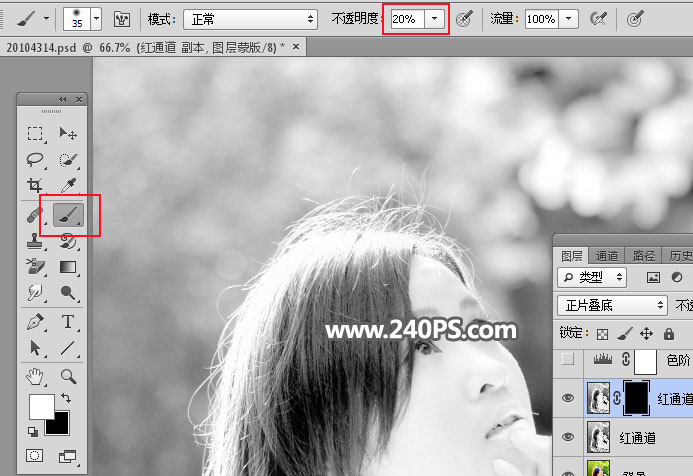Switch to the 图层 tab
The width and height of the screenshot is (693, 476).
point(571,256)
